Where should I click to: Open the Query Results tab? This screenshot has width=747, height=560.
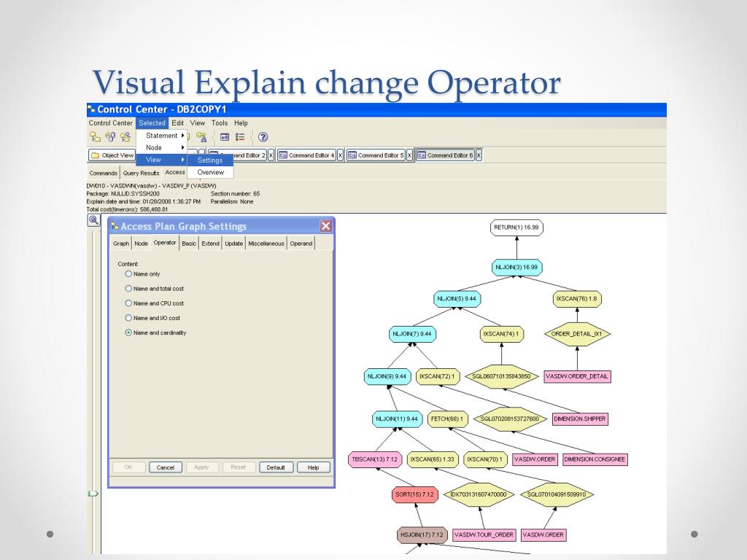(141, 173)
